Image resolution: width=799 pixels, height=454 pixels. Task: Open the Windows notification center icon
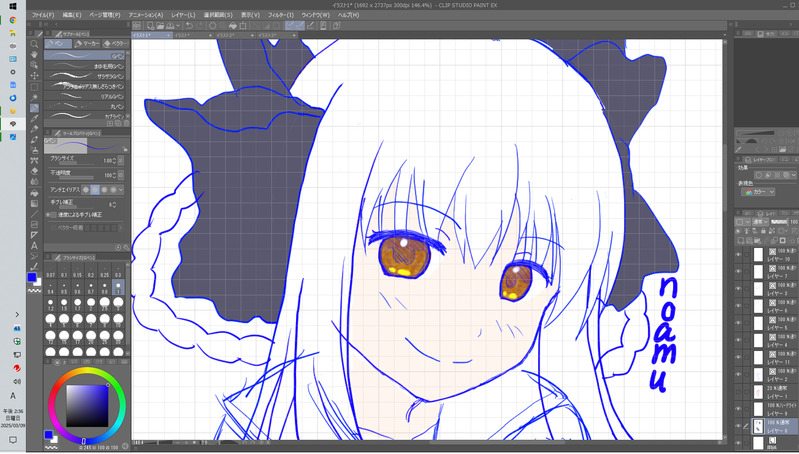pyautogui.click(x=13, y=440)
